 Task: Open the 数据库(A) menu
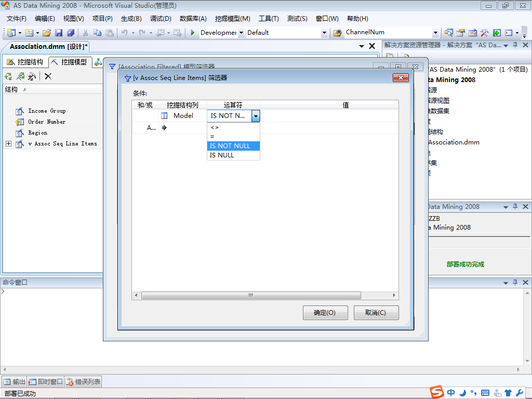(193, 19)
